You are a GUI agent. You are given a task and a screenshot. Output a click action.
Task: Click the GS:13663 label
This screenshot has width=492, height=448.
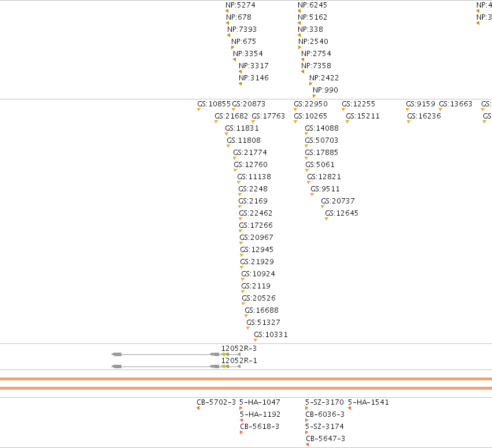456,104
